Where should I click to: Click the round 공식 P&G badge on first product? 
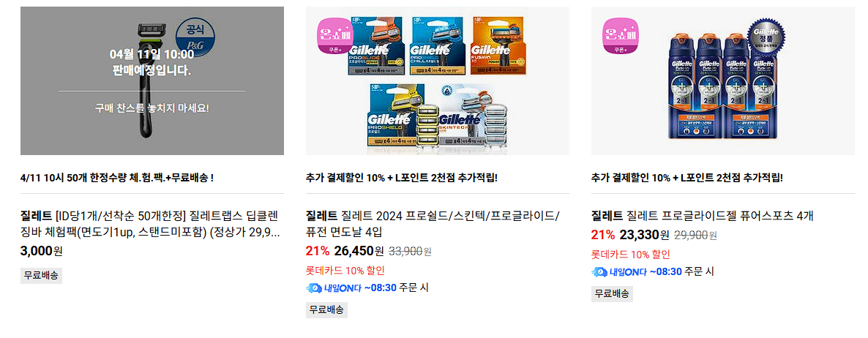[195, 37]
